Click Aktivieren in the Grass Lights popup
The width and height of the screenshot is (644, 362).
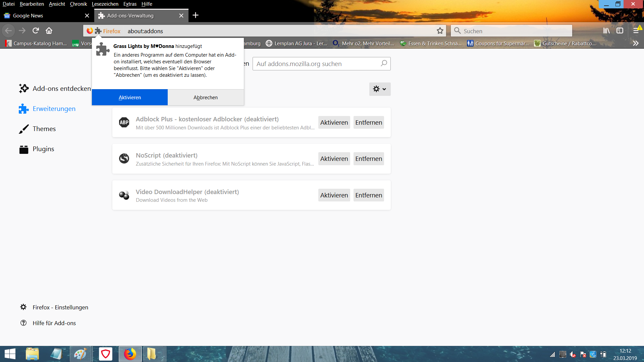pyautogui.click(x=130, y=98)
